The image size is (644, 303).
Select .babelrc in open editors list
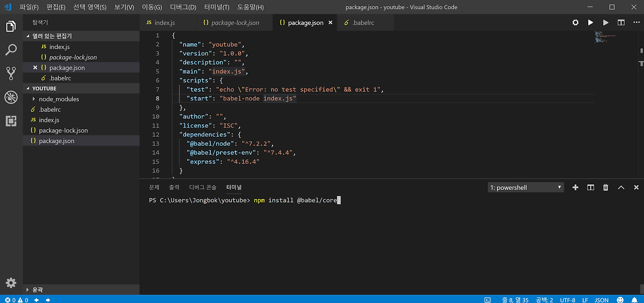click(x=81, y=78)
